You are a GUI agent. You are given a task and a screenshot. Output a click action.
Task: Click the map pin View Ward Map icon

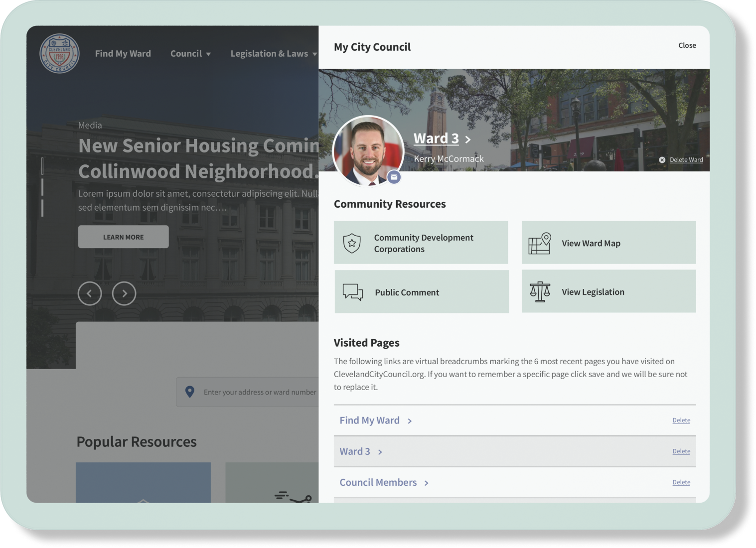pos(539,243)
